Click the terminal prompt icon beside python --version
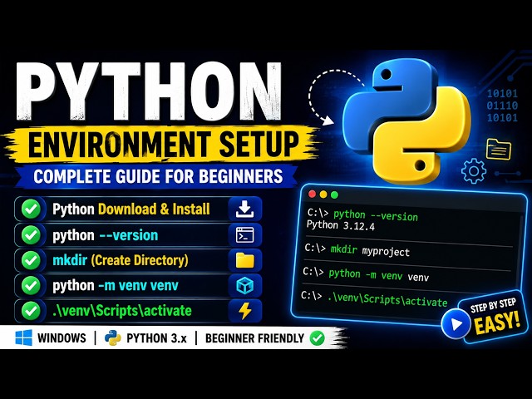532x399 pixels. [244, 234]
